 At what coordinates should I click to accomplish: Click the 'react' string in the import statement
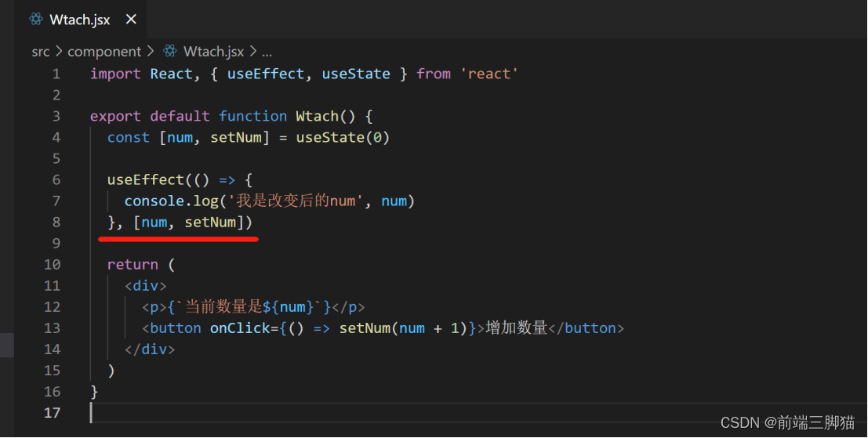[488, 74]
